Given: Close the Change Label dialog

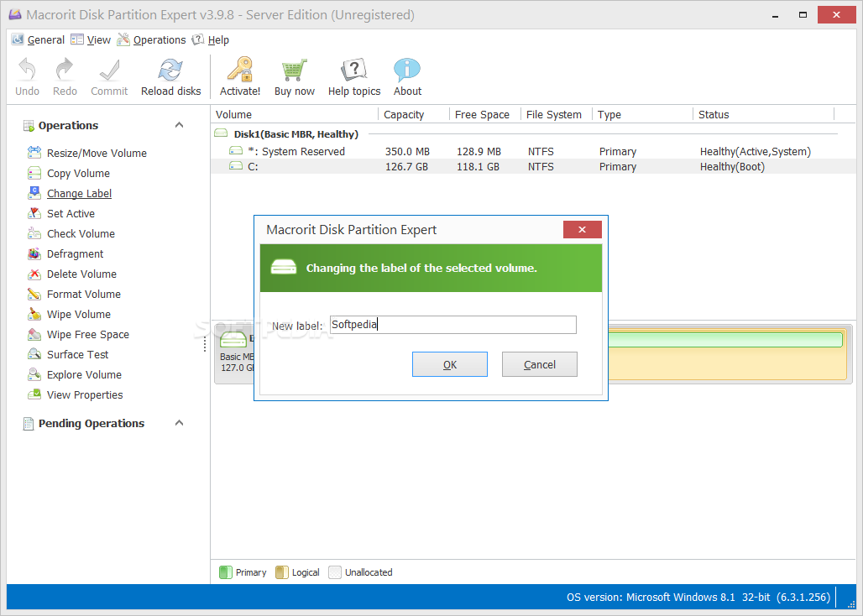Looking at the screenshot, I should 583,229.
